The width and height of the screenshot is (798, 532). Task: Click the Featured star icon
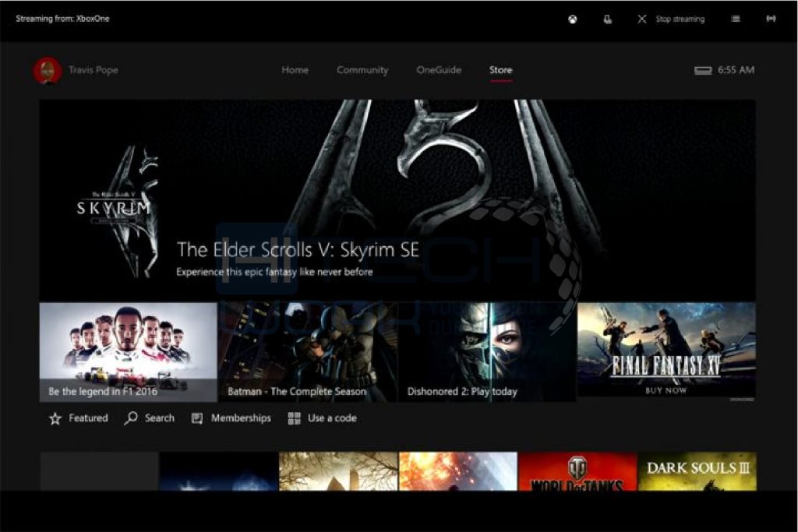point(55,418)
